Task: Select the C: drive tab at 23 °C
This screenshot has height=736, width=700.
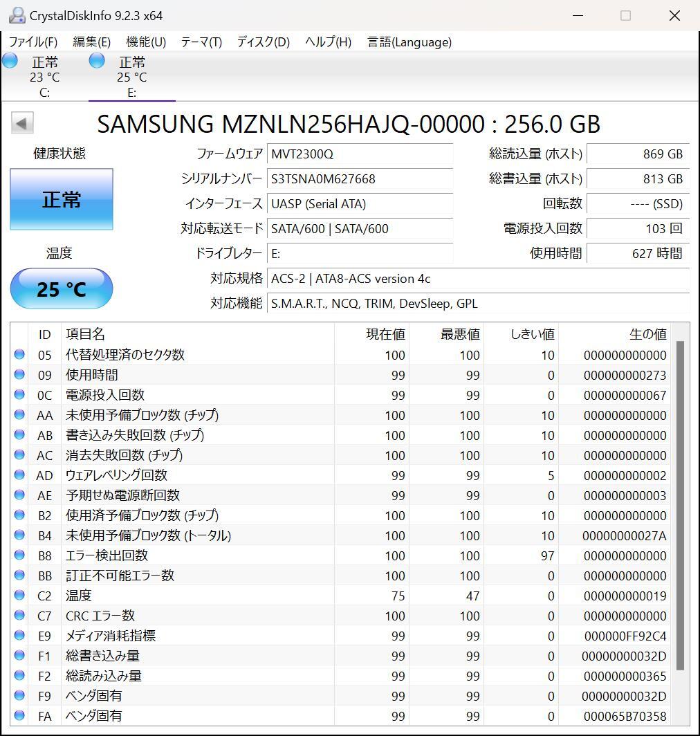Action: click(44, 77)
